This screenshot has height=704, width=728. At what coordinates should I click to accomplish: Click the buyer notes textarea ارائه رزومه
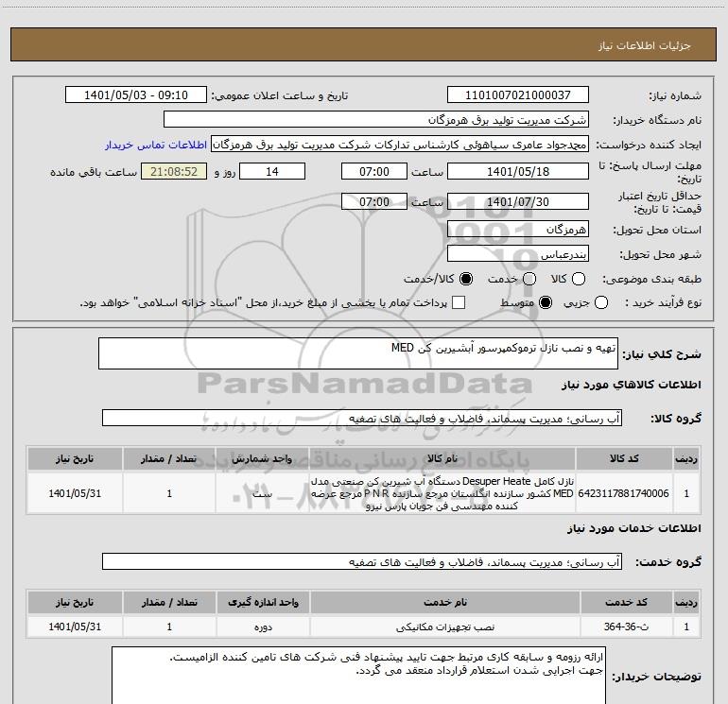(x=358, y=676)
